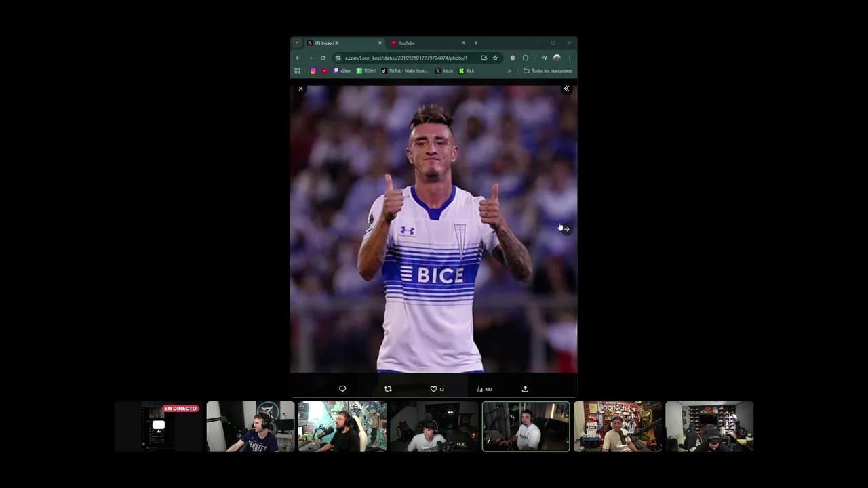This screenshot has width=868, height=488.
Task: Open the shield extension icon
Action: click(x=512, y=58)
